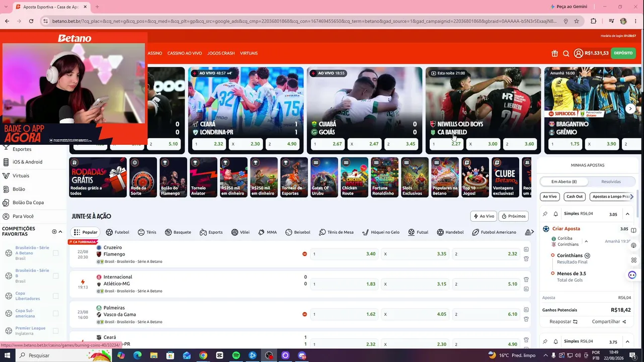Open the user account profile icon

pyautogui.click(x=579, y=53)
